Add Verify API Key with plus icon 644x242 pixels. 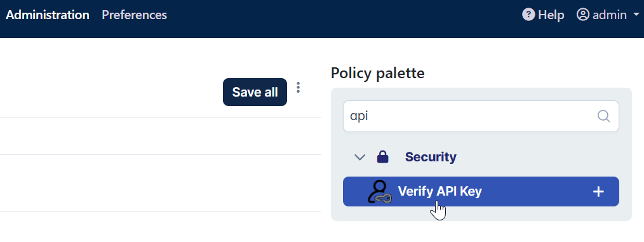click(598, 191)
